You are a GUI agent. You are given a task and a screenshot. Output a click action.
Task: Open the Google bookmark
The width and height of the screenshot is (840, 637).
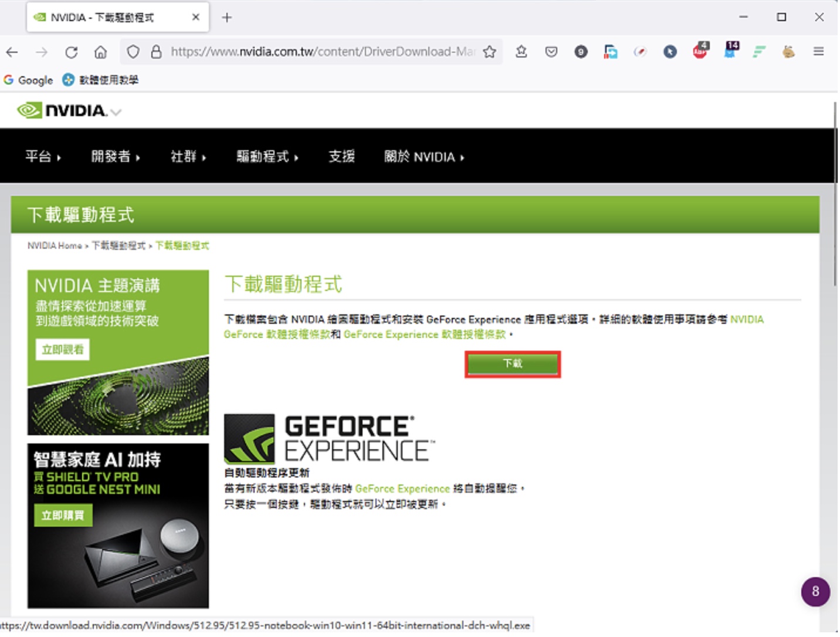point(28,80)
